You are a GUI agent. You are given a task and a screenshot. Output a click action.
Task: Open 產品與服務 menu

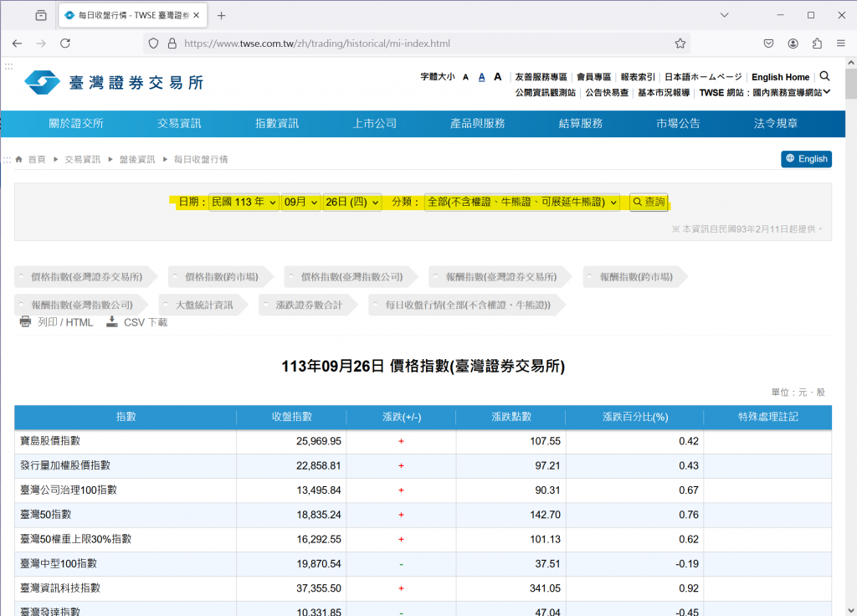click(x=478, y=124)
